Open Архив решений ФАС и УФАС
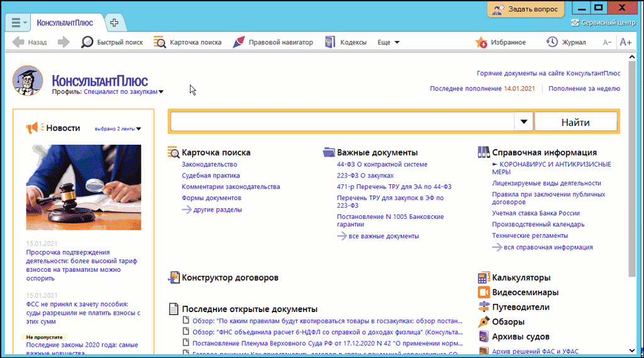The image size is (644, 358). coord(535,352)
